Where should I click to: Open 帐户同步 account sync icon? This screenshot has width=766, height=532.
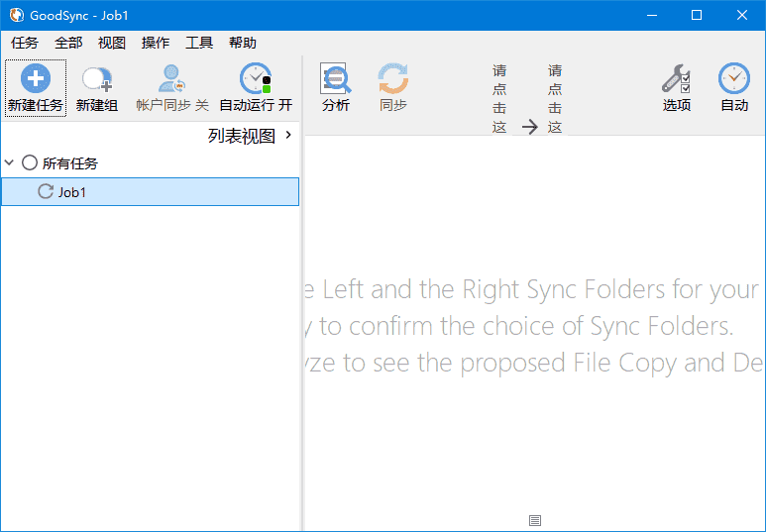pyautogui.click(x=171, y=79)
